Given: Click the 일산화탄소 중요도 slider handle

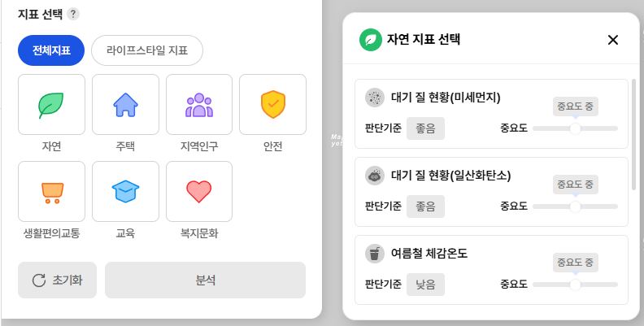Looking at the screenshot, I should coord(575,206).
